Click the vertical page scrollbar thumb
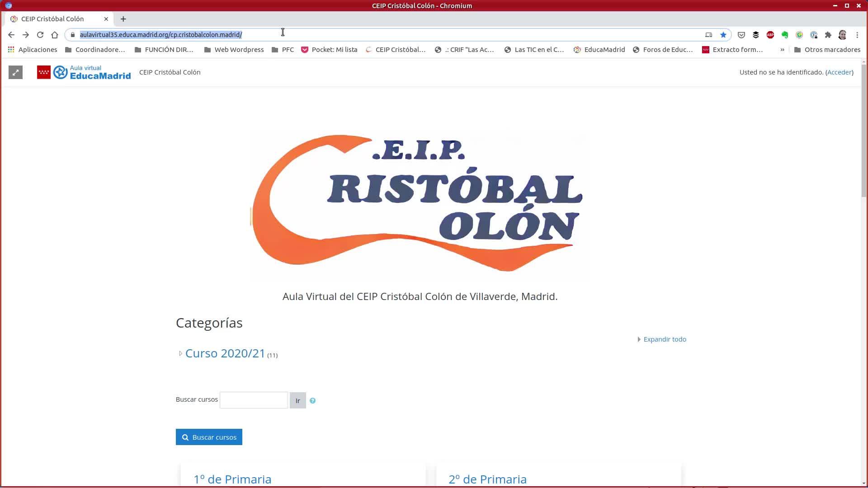Screen dimensions: 868x488 point(864,131)
